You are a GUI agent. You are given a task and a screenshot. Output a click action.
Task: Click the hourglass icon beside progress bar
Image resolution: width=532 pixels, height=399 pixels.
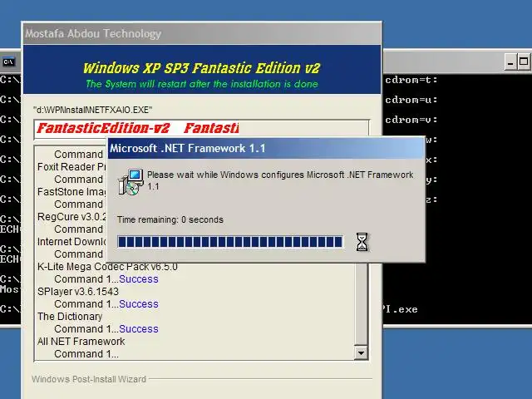pyautogui.click(x=362, y=242)
